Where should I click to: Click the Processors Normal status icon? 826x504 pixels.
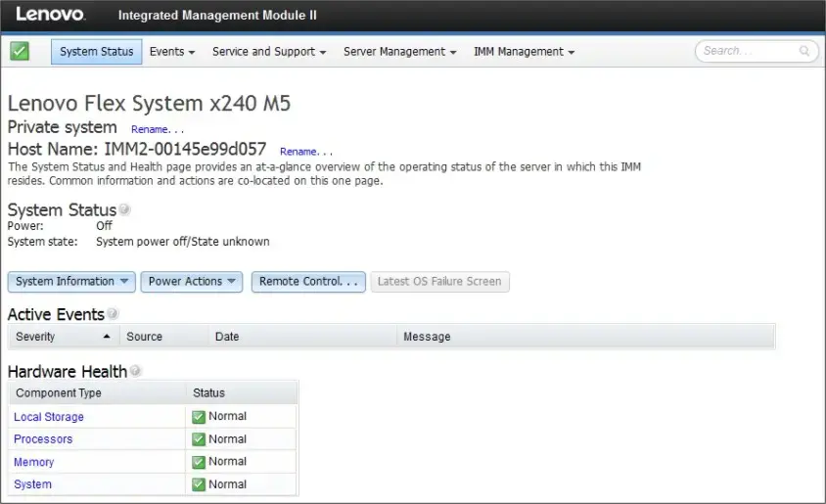tap(199, 439)
